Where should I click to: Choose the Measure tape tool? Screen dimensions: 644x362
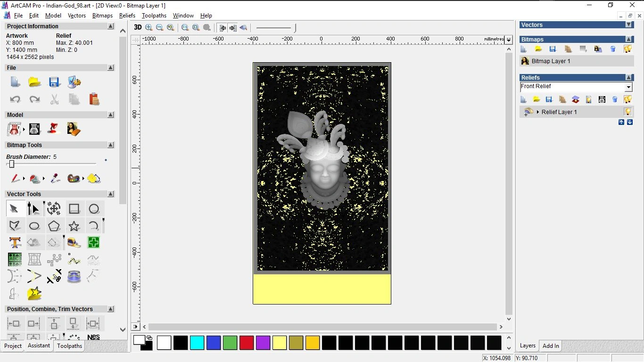click(74, 242)
